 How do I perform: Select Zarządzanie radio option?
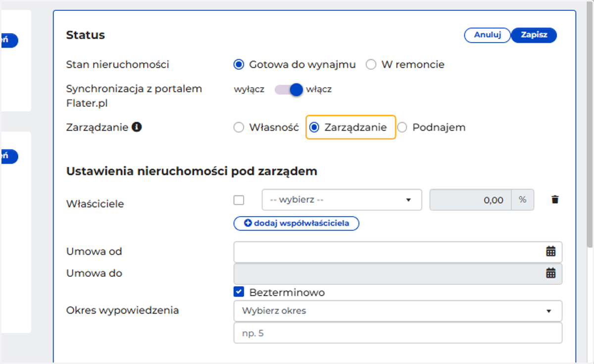[x=314, y=128]
